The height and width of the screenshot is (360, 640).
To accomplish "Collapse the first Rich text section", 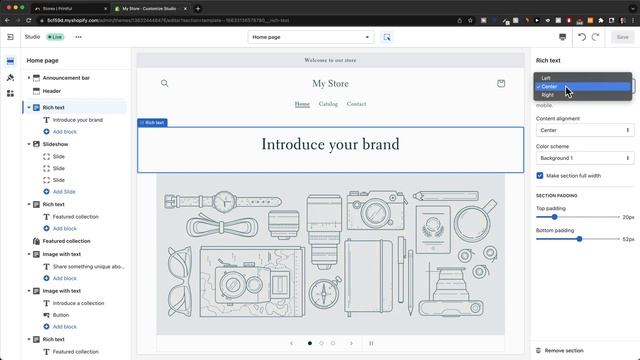I will (29, 107).
